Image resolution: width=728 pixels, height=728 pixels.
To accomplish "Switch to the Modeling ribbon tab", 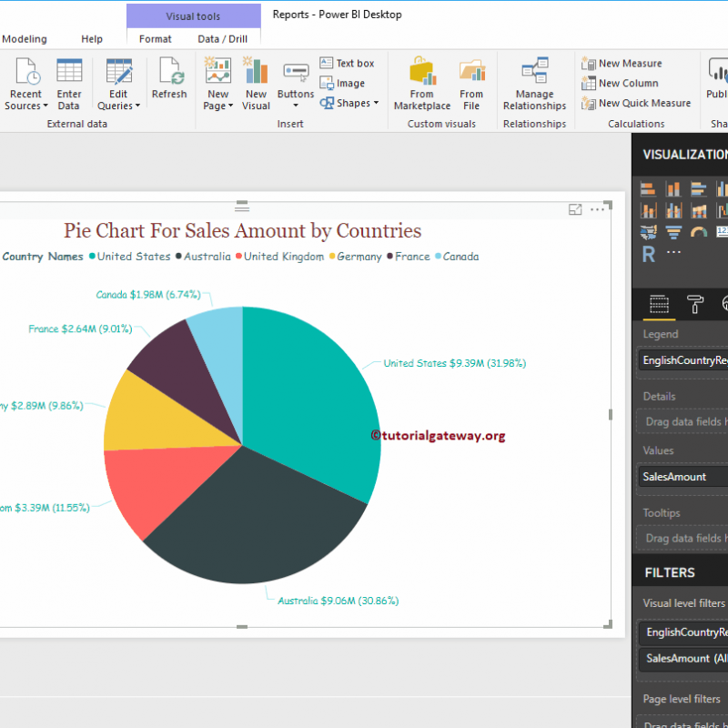I will pyautogui.click(x=25, y=38).
